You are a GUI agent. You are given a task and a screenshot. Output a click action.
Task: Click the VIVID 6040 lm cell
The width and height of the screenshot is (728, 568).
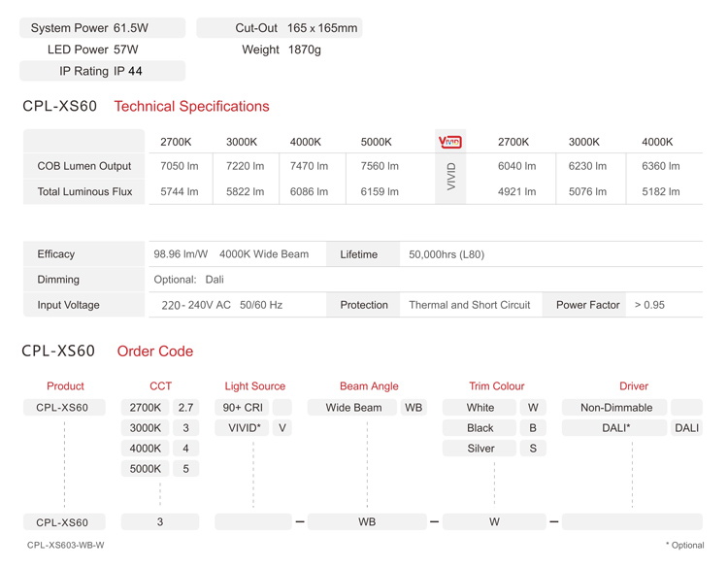click(x=516, y=166)
